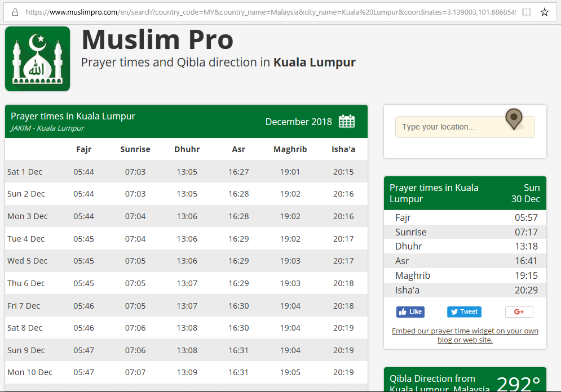
Task: Click Dhuhr 13:18 in today's widget
Action: click(465, 246)
